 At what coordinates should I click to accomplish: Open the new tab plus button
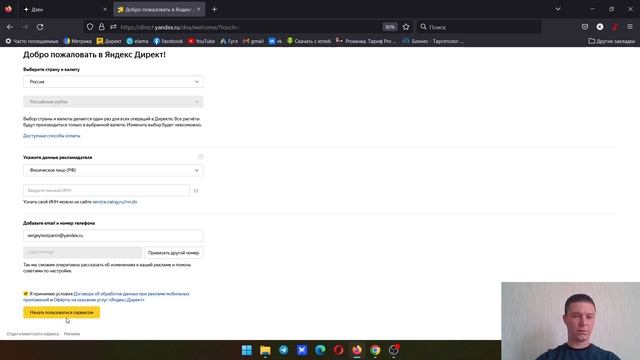[x=214, y=9]
